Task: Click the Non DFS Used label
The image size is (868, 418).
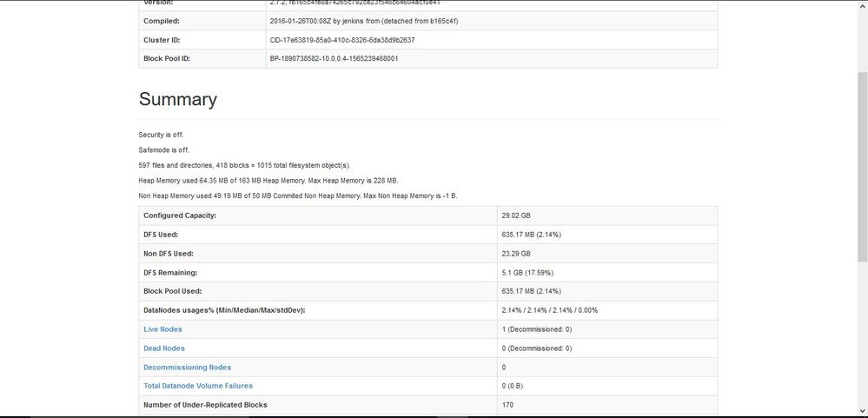Action: tap(169, 254)
